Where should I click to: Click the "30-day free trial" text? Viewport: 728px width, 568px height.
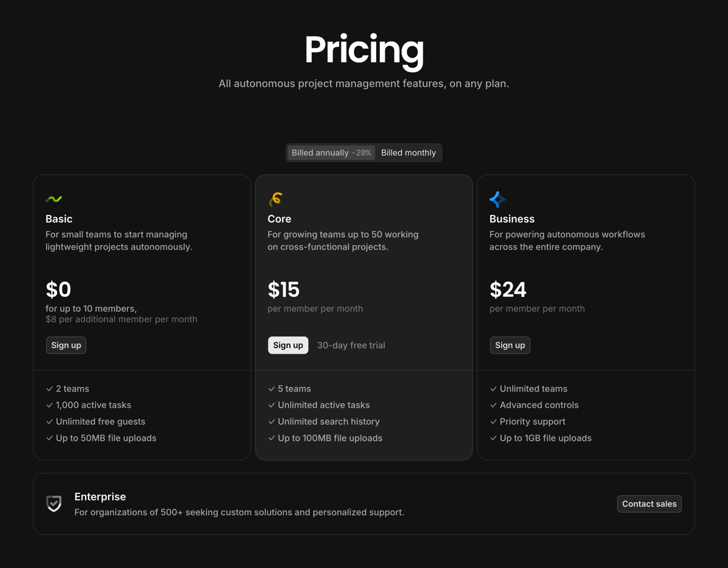(x=351, y=345)
